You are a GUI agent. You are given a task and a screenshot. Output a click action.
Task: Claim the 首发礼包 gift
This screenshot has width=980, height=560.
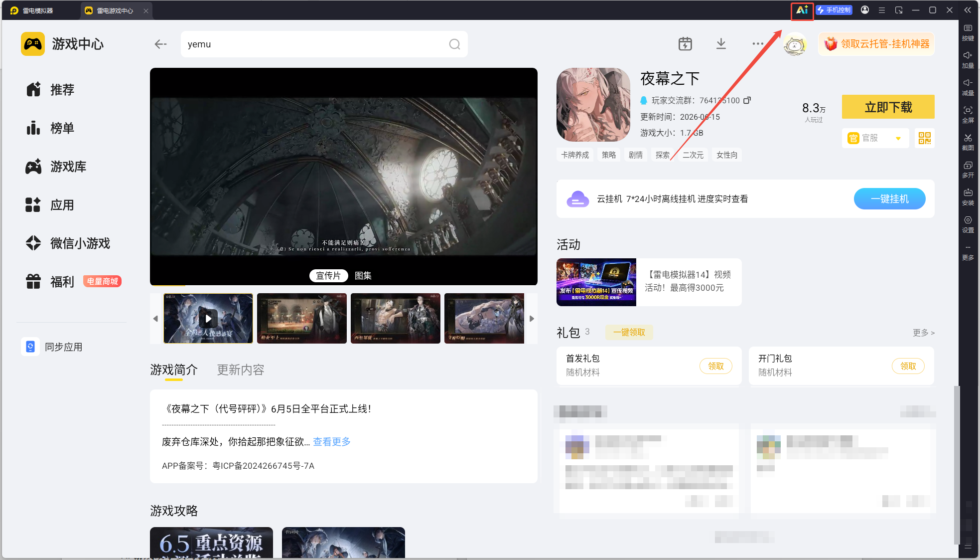pos(716,366)
